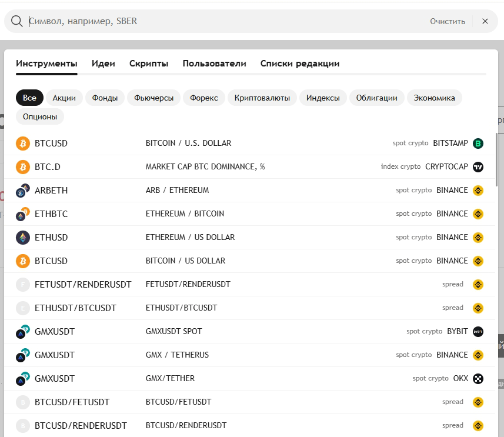Screen dimensions: 504x437
Task: Click the Bybit exchange logo
Action: click(478, 332)
